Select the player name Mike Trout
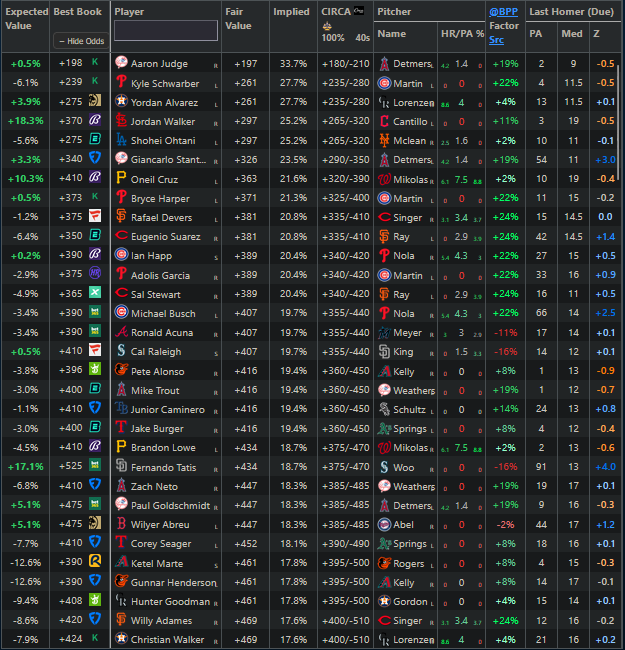 coord(155,390)
